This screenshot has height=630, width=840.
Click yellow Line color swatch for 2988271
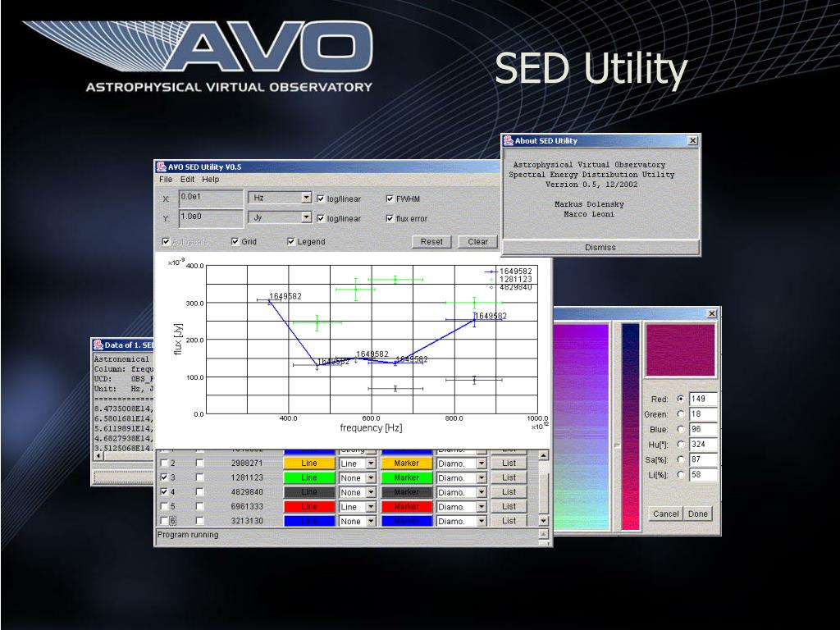pos(309,463)
